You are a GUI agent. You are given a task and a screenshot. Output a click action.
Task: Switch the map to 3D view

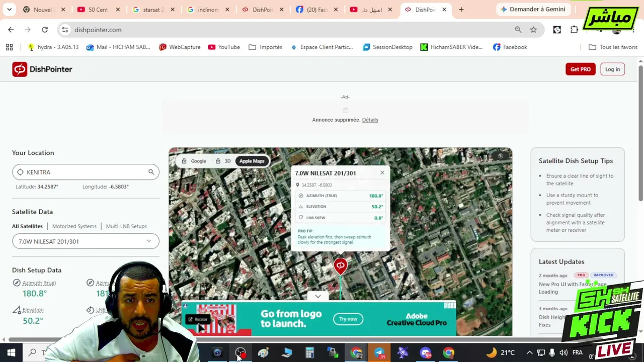pyautogui.click(x=223, y=161)
